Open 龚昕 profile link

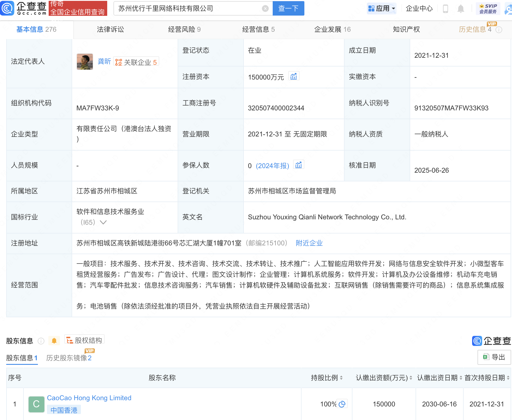tap(104, 61)
